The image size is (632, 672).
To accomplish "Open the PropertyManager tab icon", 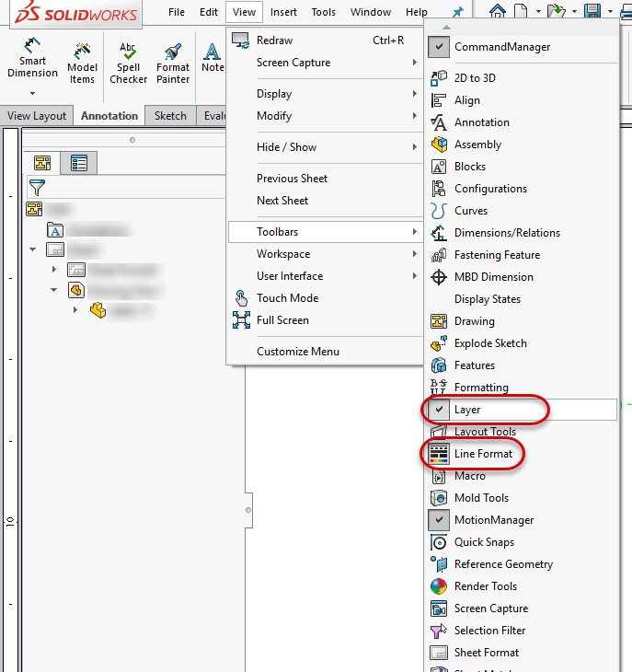I will [79, 163].
